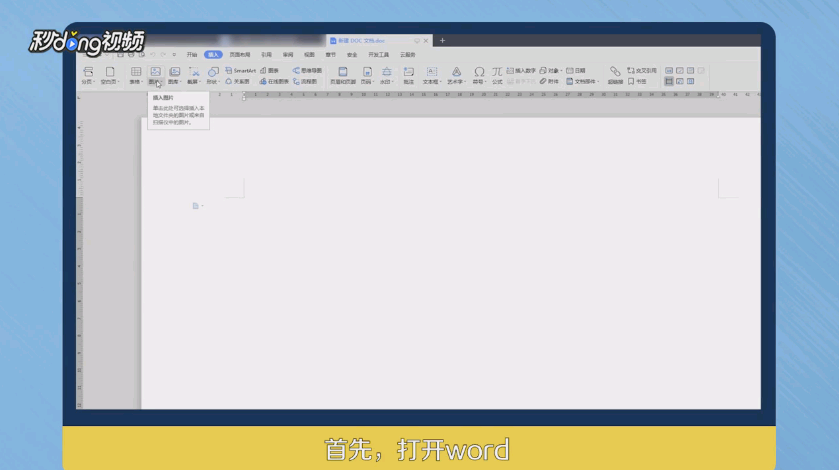This screenshot has height=470, width=839.
Task: Click Redo in the quick access toolbar
Action: [x=163, y=55]
